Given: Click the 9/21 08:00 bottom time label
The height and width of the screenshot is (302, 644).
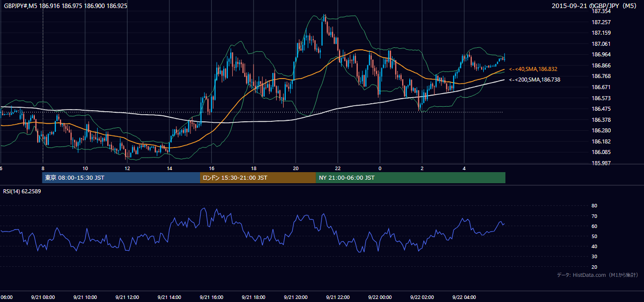Looking at the screenshot, I should 43,297.
